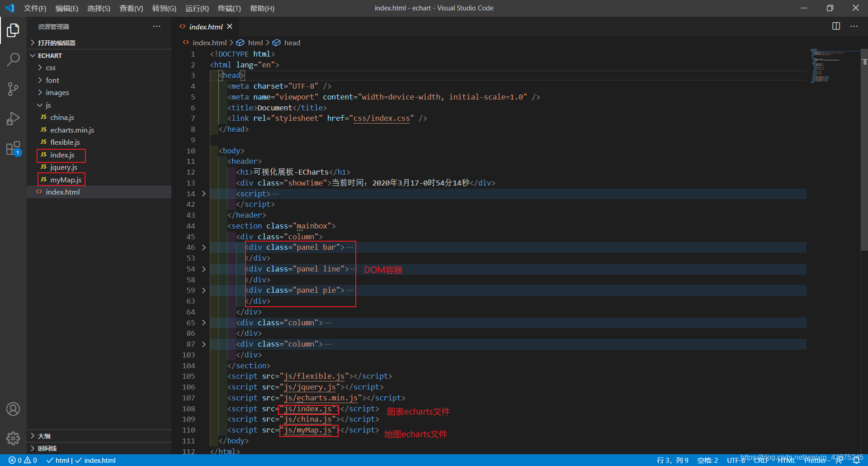868x466 pixels.
Task: Follow the js/echarts.min.js script link
Action: click(x=321, y=398)
